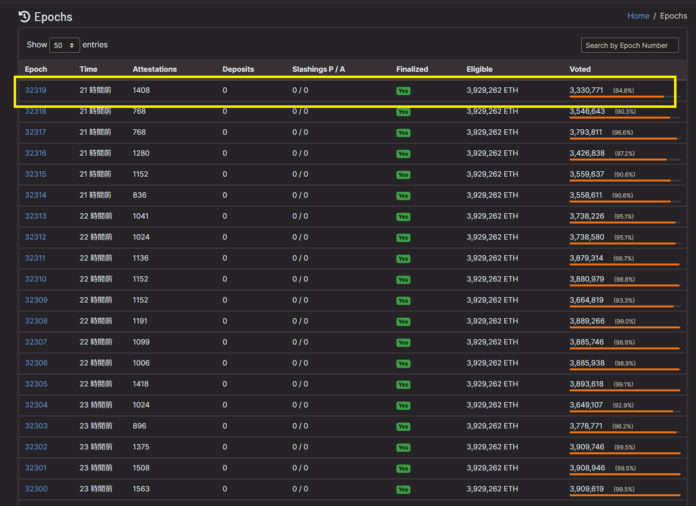Open epoch 32310 details
Image resolution: width=696 pixels, height=506 pixels.
(36, 279)
